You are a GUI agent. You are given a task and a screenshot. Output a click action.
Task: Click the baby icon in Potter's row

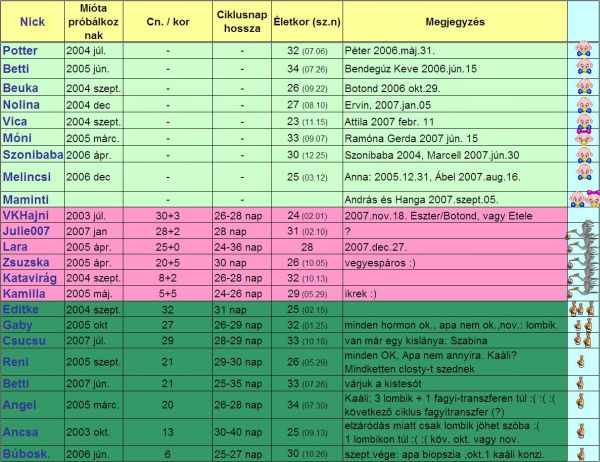[x=582, y=49]
